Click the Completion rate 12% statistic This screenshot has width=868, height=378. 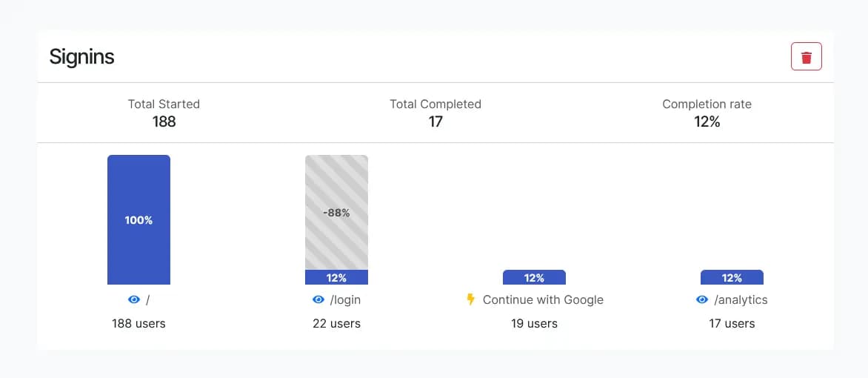[x=707, y=113]
